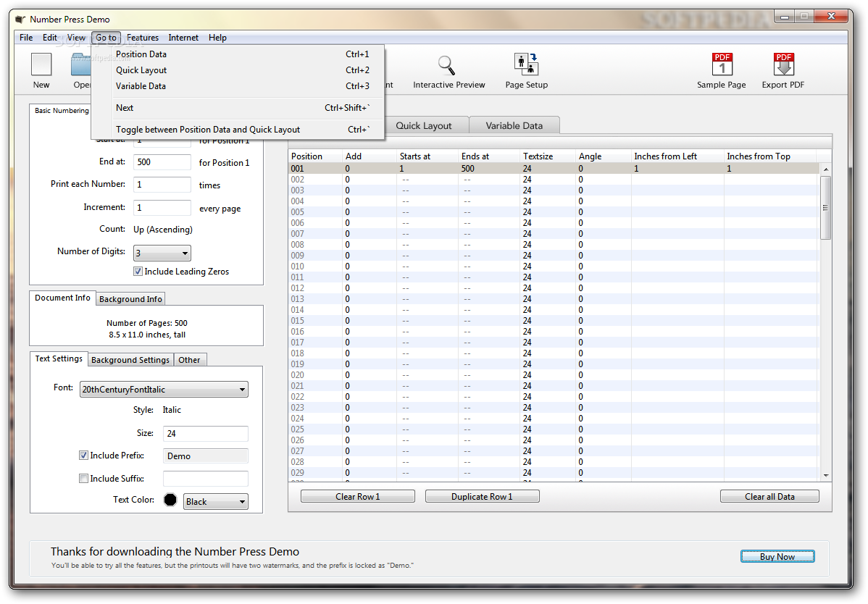Select position row 020 in the table
The image size is (868, 604).
coord(554,375)
